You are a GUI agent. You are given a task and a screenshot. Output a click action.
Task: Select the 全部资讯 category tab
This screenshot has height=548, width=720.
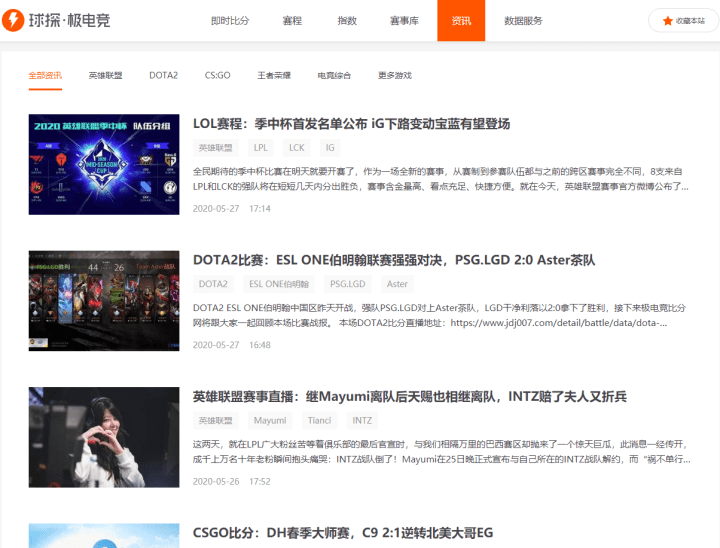point(45,75)
